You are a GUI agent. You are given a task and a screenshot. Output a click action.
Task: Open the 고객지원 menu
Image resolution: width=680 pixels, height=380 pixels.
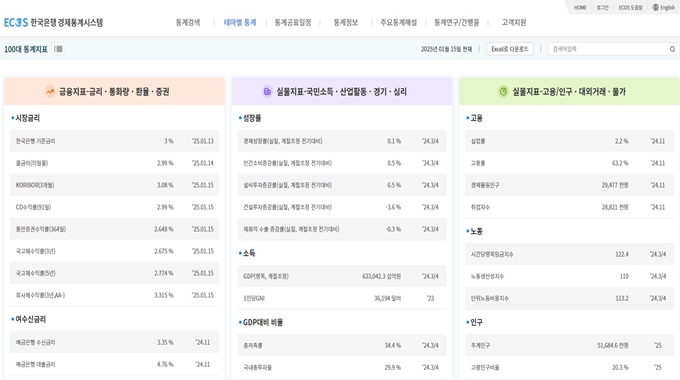(x=514, y=23)
